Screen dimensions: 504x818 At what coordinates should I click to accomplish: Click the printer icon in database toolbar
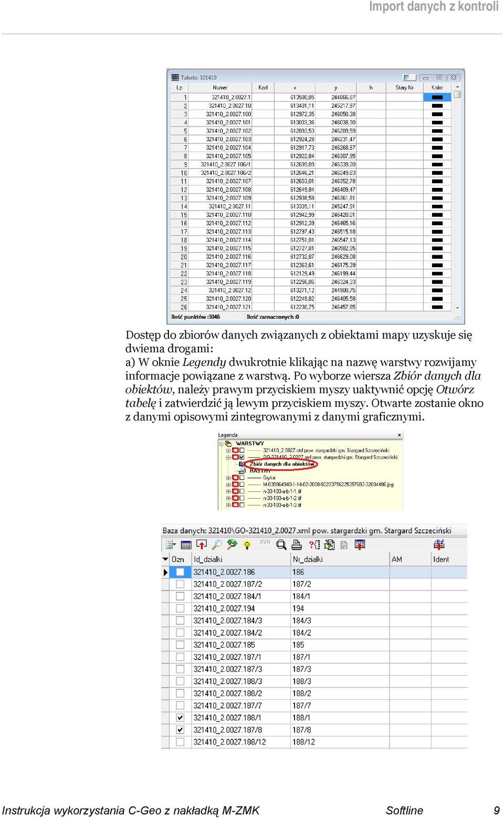tap(297, 544)
